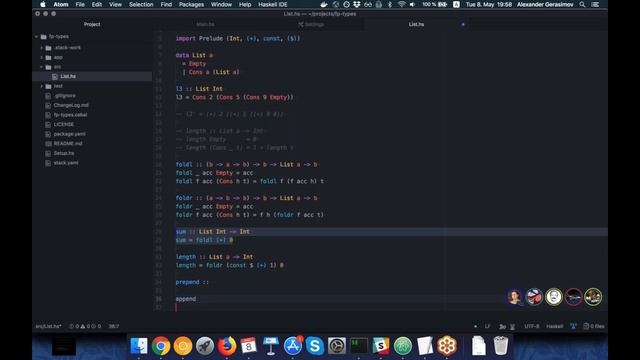The height and width of the screenshot is (360, 640).
Task: Collapse the src folder
Action: 42,67
